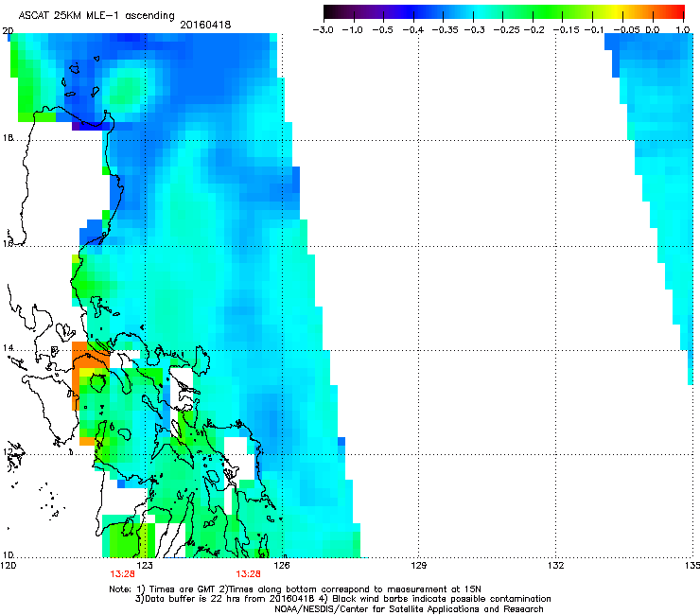Select the date label 20160418
This screenshot has width=700, height=615.
205,25
